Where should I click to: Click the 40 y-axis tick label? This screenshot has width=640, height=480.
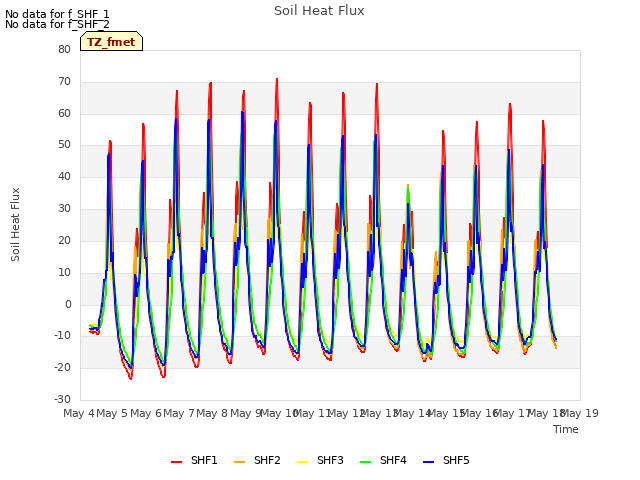64,177
